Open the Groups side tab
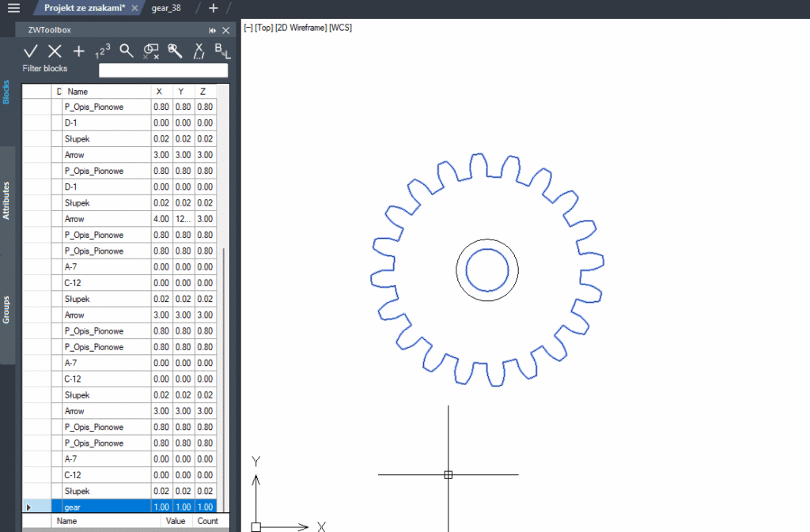This screenshot has width=810, height=532. pos(6,310)
